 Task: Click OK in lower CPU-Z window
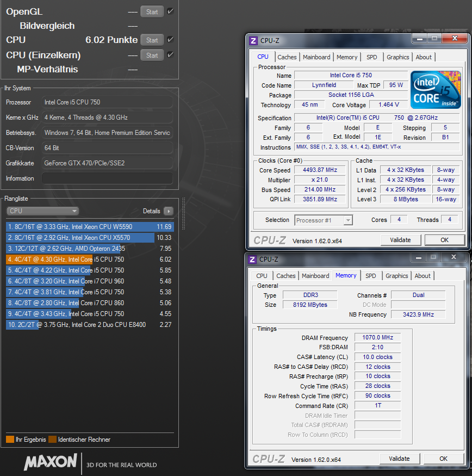click(444, 459)
